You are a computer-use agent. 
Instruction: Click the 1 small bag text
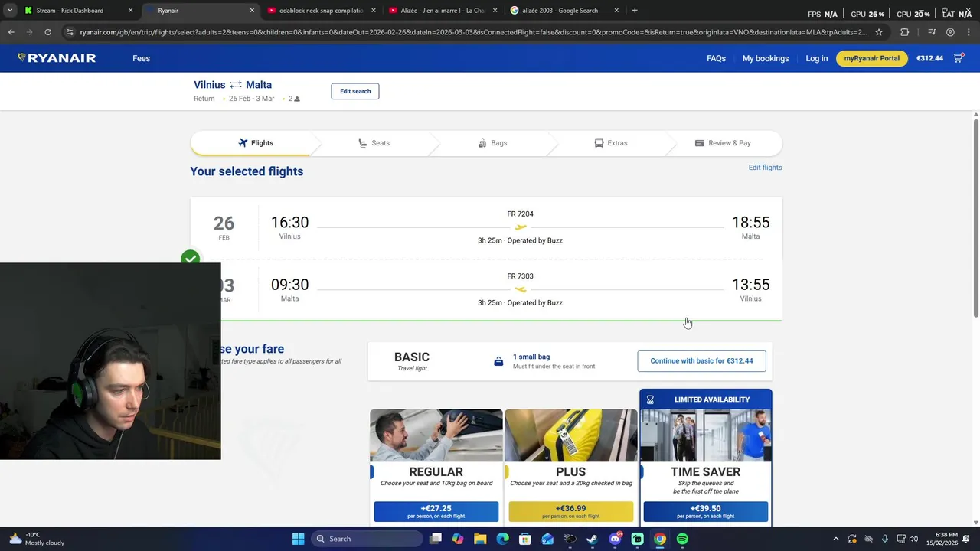(x=531, y=357)
